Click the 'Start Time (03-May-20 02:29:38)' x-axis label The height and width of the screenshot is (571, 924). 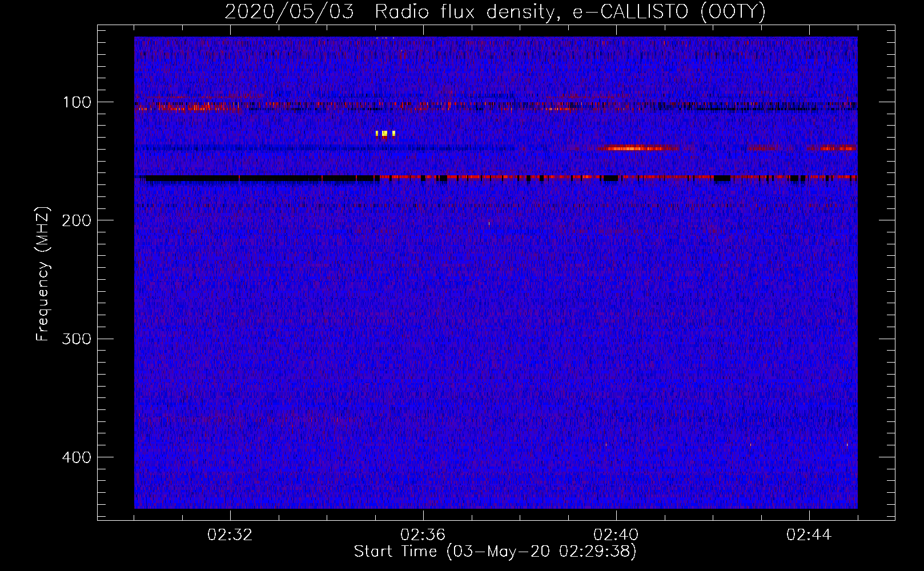495,552
